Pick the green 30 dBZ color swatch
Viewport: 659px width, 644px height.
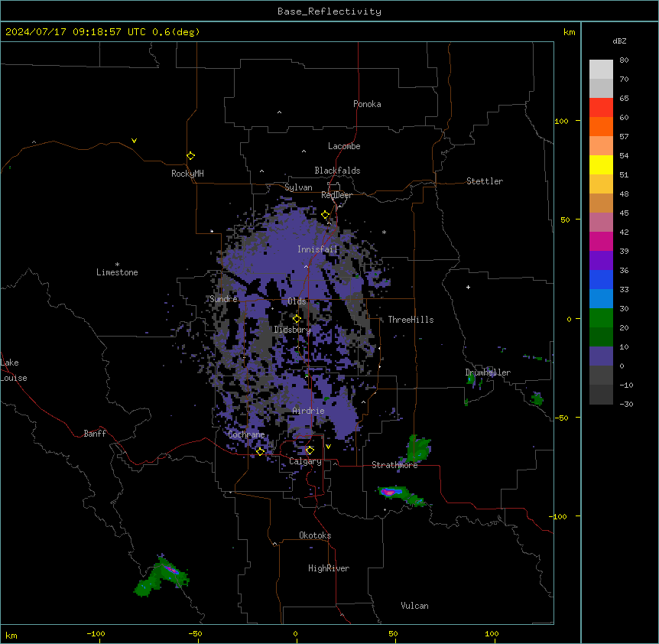pos(601,318)
